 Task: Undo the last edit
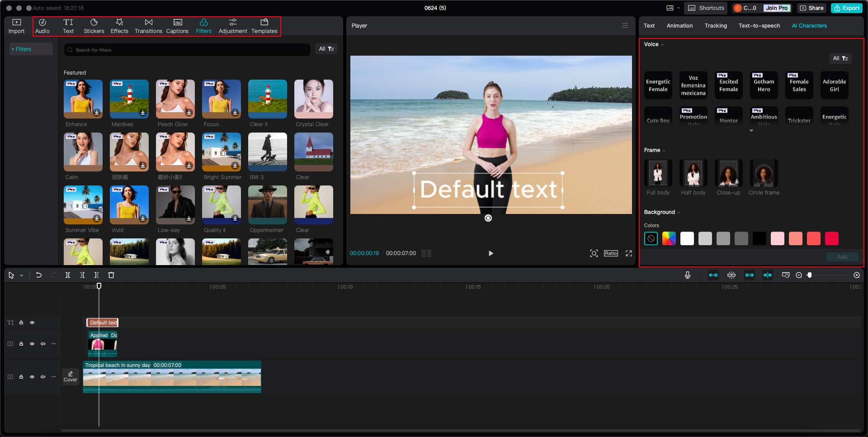coord(39,275)
